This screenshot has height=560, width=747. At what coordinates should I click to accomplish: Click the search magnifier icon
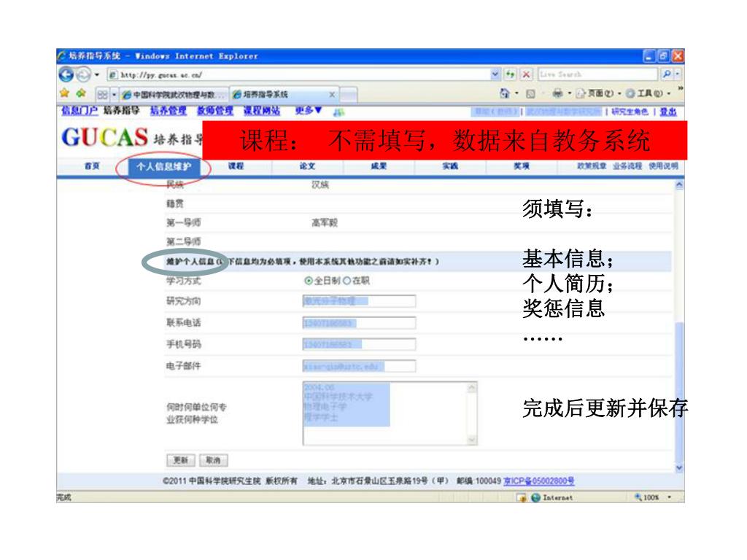click(x=666, y=74)
